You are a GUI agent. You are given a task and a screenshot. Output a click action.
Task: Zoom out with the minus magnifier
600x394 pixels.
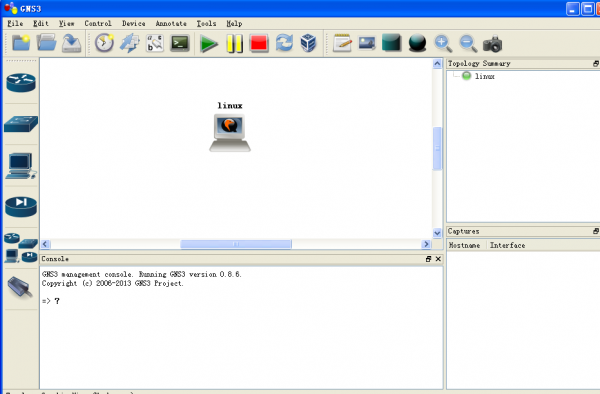point(468,44)
